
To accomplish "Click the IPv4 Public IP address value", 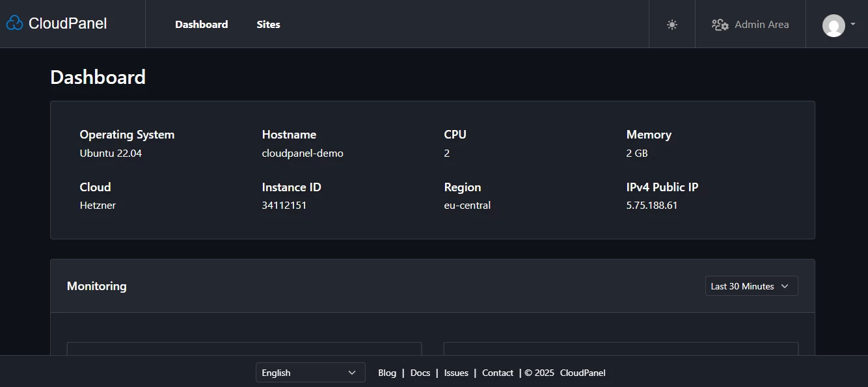I will (651, 205).
